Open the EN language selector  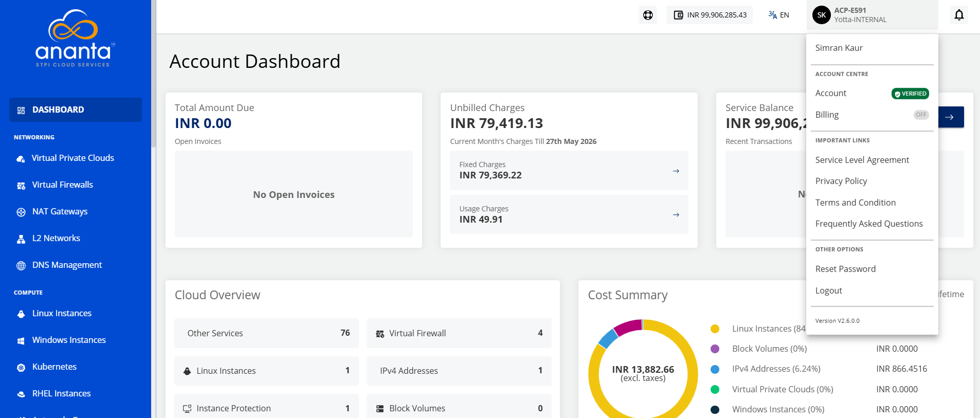(778, 15)
